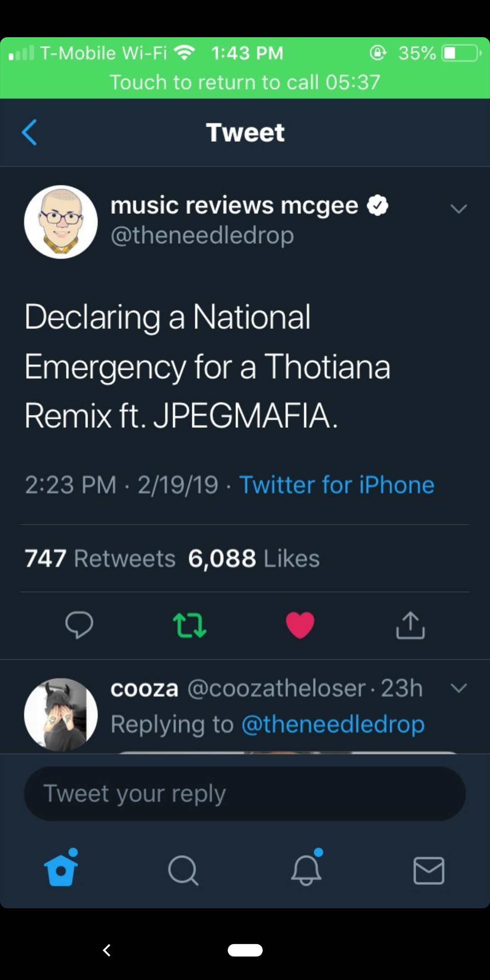Open the @theneedledrop mention link in reply

coord(333,724)
